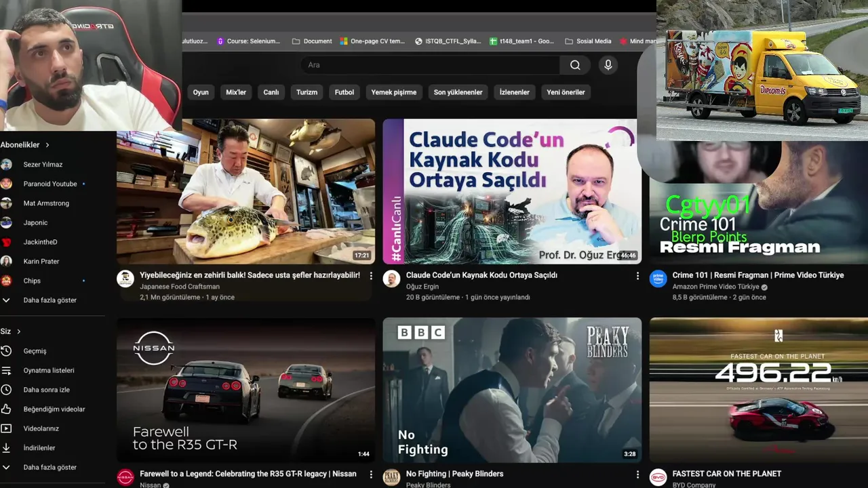
Task: Select the Turizm filter chip
Action: coord(307,92)
